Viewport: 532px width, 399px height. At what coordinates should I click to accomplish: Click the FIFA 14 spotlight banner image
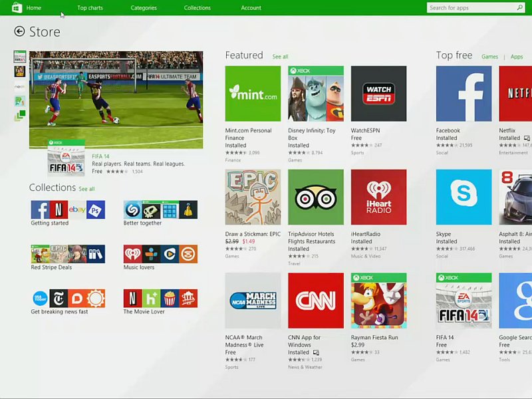[116, 100]
